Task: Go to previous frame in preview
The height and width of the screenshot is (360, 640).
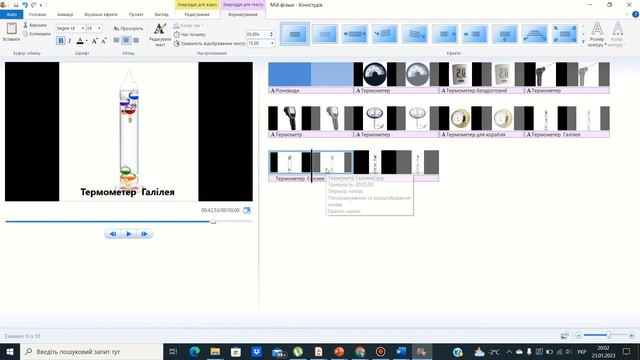Action: point(113,234)
